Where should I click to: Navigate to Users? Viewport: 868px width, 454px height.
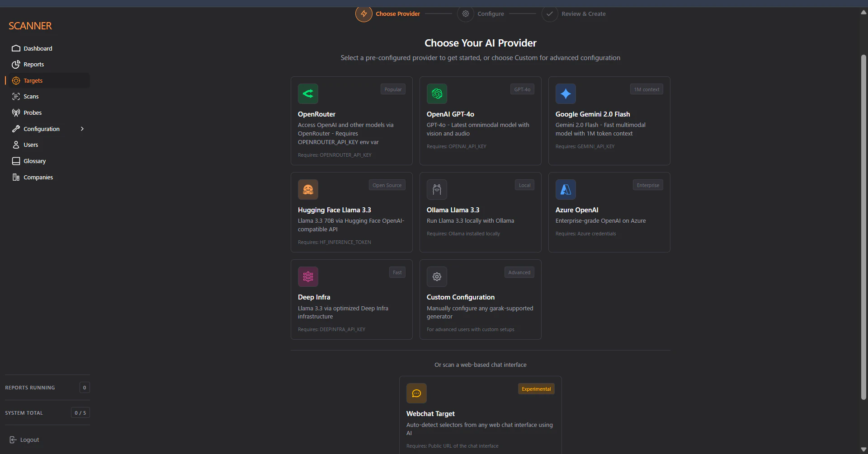(31, 145)
